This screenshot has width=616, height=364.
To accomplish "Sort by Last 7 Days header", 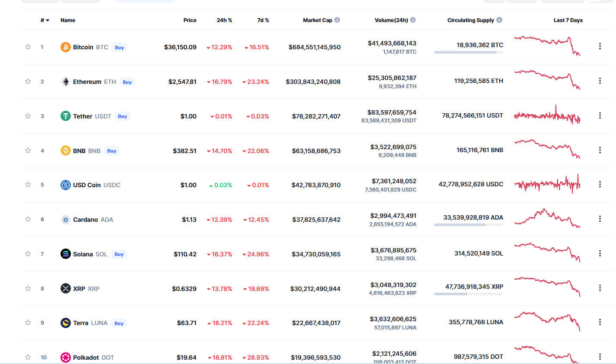I will pyautogui.click(x=568, y=20).
